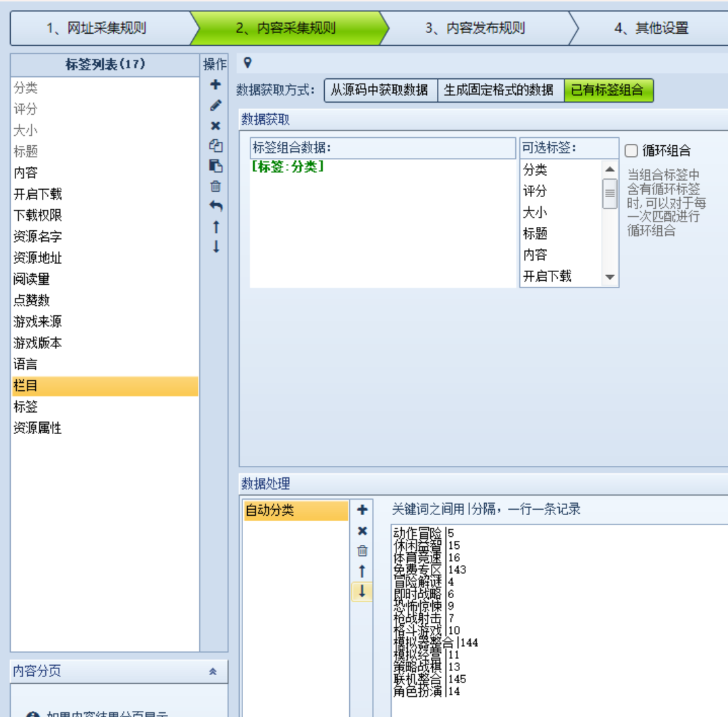Viewport: 728px width, 717px height.
Task: Pick 开启下载 from 可选标签 list
Action: [x=561, y=277]
